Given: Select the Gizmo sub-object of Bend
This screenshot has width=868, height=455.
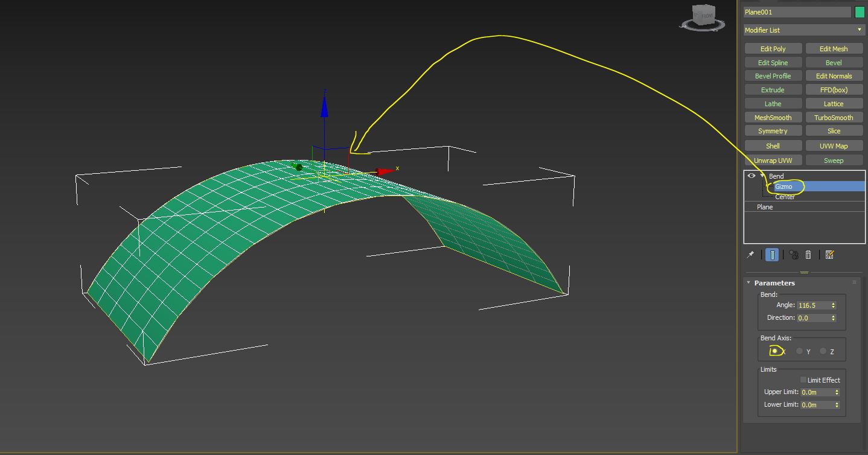Looking at the screenshot, I should point(785,186).
